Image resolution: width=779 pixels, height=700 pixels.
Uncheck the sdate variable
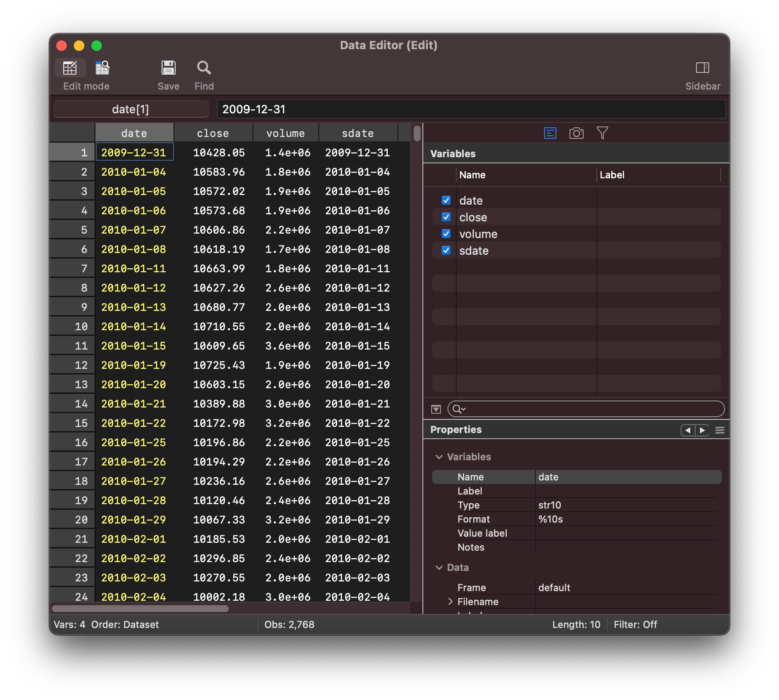[x=445, y=250]
